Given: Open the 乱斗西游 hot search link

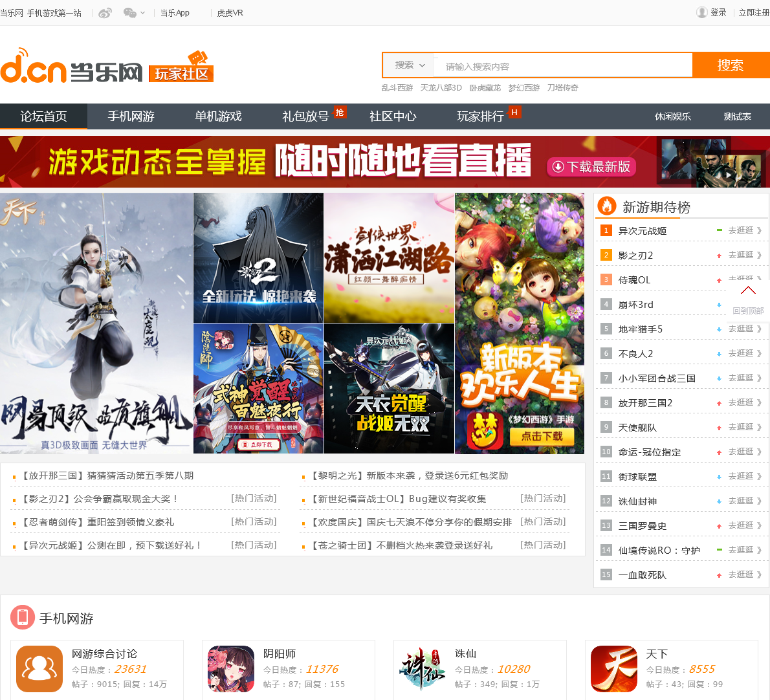Looking at the screenshot, I should click(397, 87).
